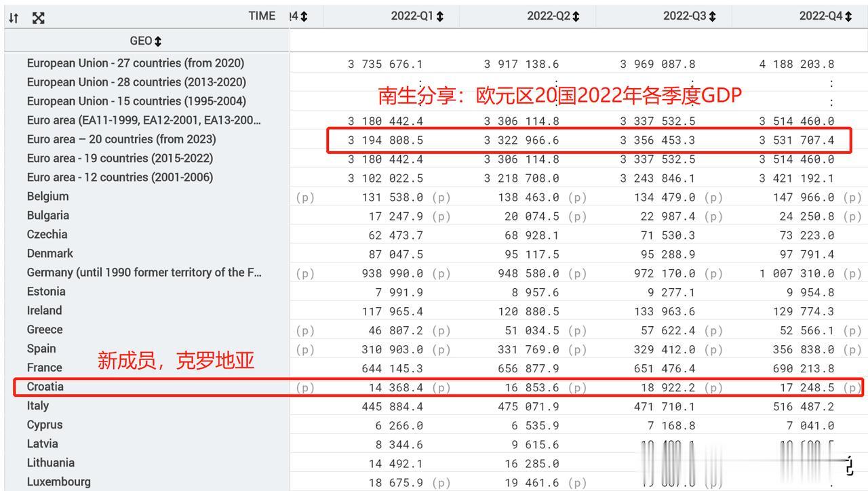Select the Ireland row label
868x491 pixels.
[x=44, y=310]
